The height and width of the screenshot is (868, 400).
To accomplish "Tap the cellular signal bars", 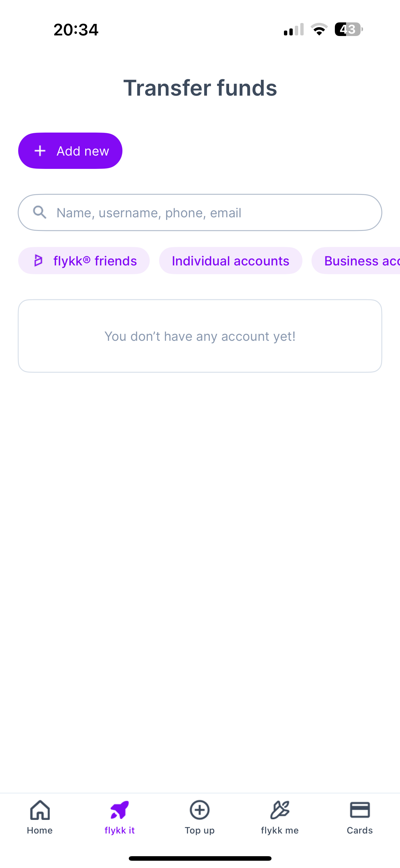I will [x=293, y=29].
